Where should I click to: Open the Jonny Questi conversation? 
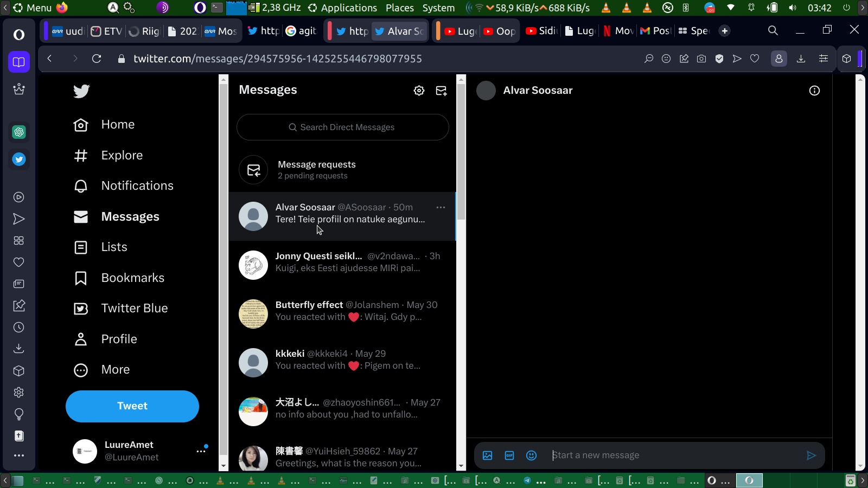pyautogui.click(x=342, y=265)
